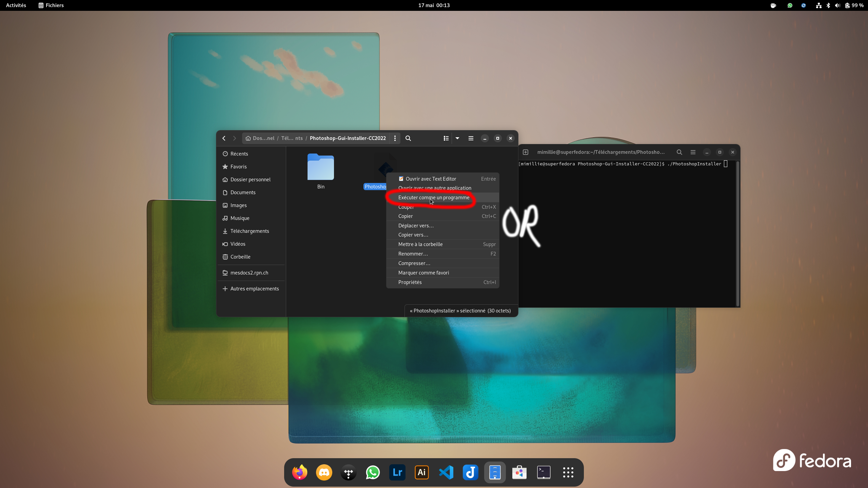The height and width of the screenshot is (488, 868).
Task: Search in the Terminal window
Action: click(679, 152)
